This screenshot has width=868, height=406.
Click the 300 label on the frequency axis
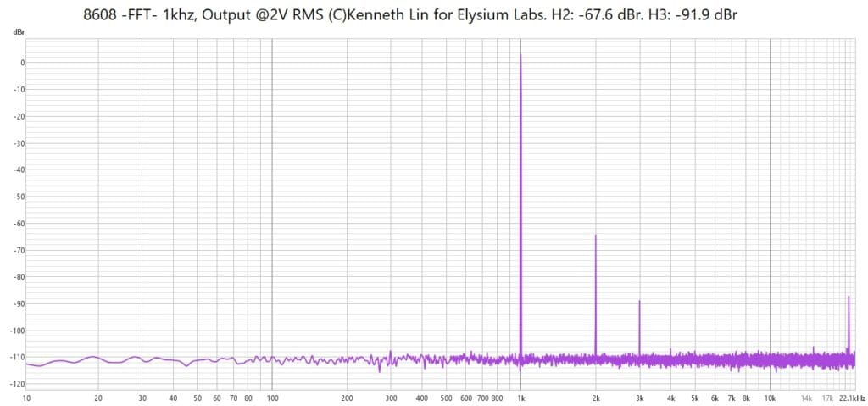[391, 398]
